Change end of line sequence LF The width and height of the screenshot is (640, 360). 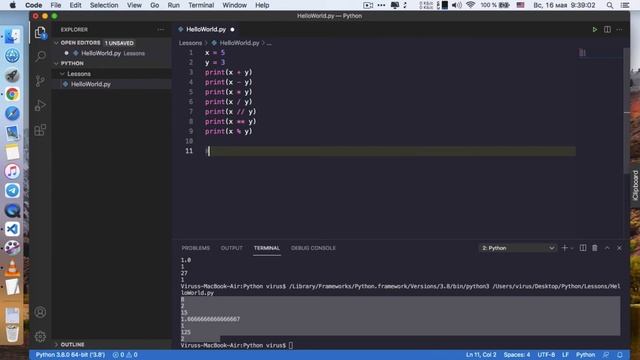[565, 355]
